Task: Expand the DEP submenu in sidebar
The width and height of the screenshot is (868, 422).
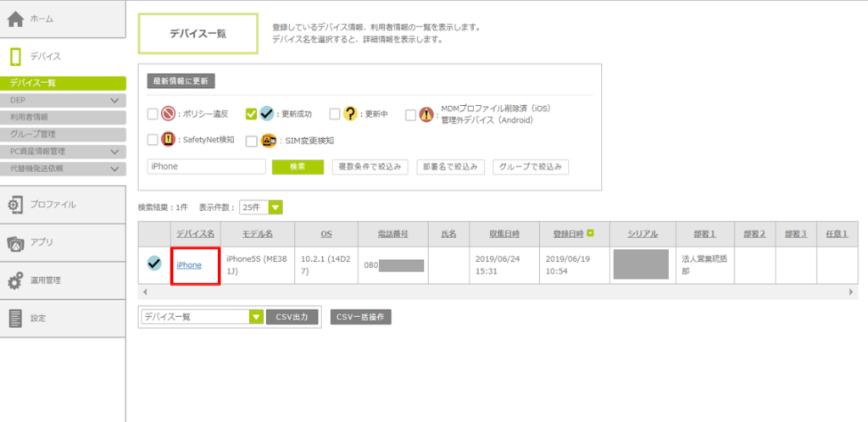Action: 115,100
